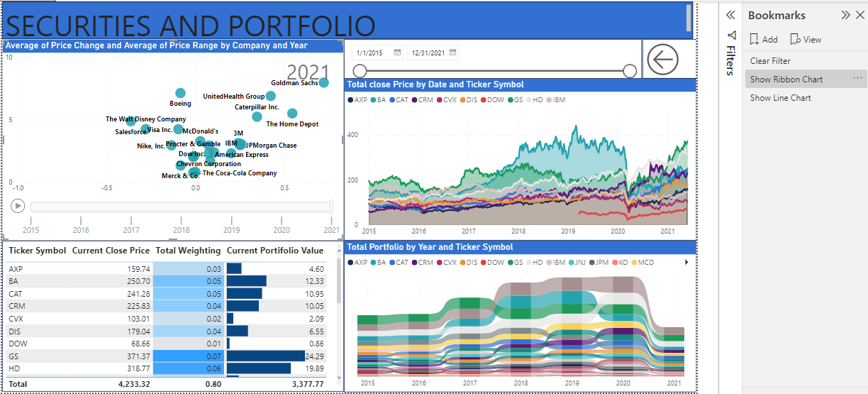
Task: Open calendar picker for start date 1/1/2015
Action: tap(398, 53)
